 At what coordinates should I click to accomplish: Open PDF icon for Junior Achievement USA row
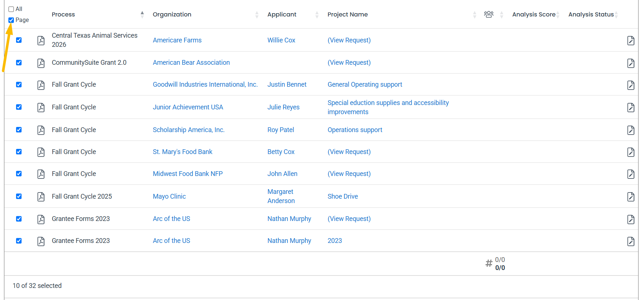tap(41, 107)
